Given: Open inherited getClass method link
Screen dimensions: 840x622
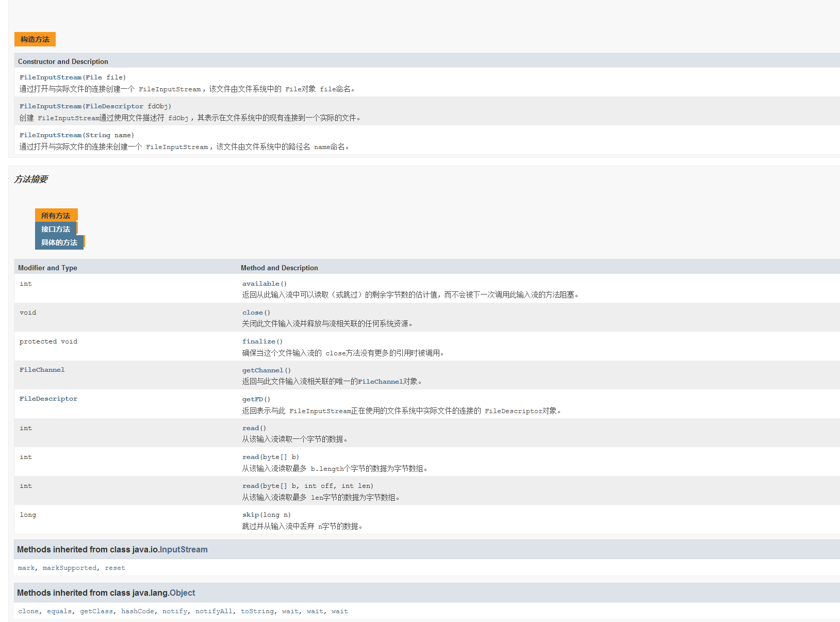Looking at the screenshot, I should (96, 611).
